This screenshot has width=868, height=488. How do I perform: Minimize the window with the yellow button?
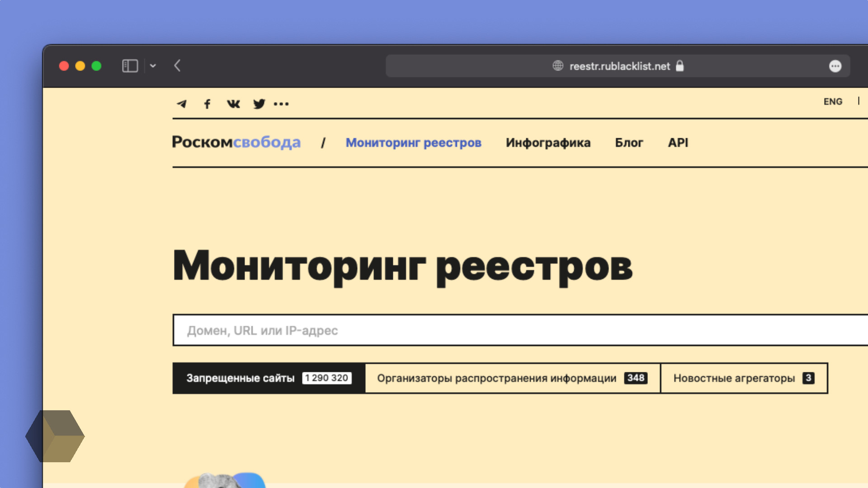pos(80,66)
